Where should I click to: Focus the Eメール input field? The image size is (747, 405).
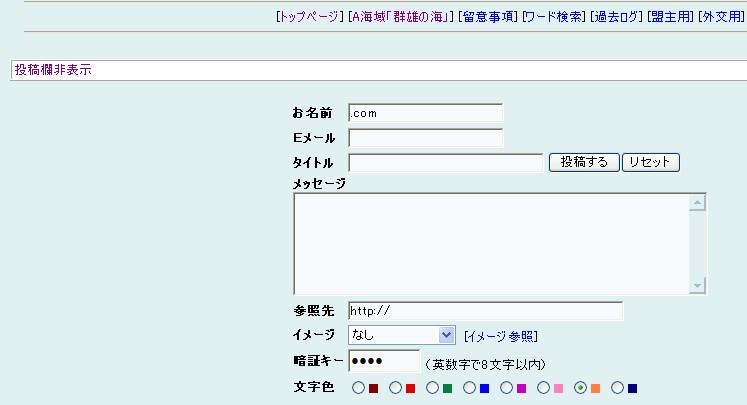(425, 138)
